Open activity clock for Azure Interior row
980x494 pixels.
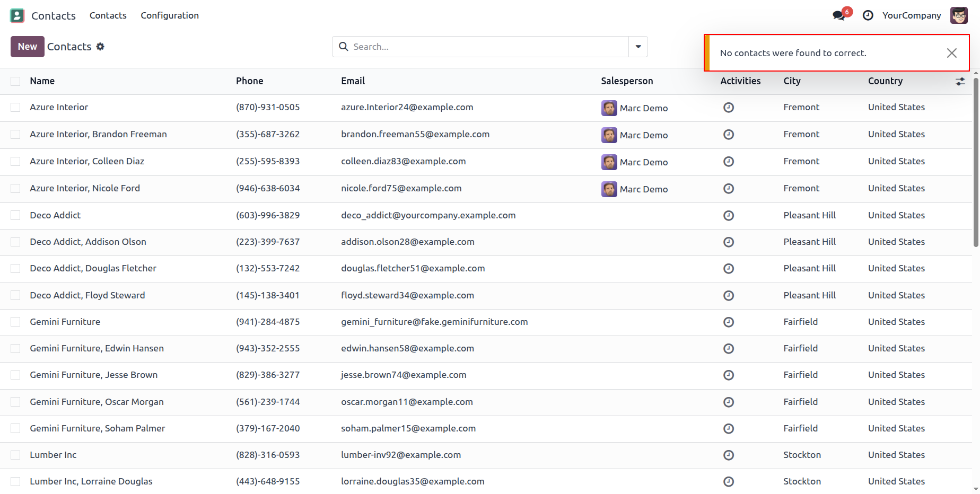tap(729, 108)
